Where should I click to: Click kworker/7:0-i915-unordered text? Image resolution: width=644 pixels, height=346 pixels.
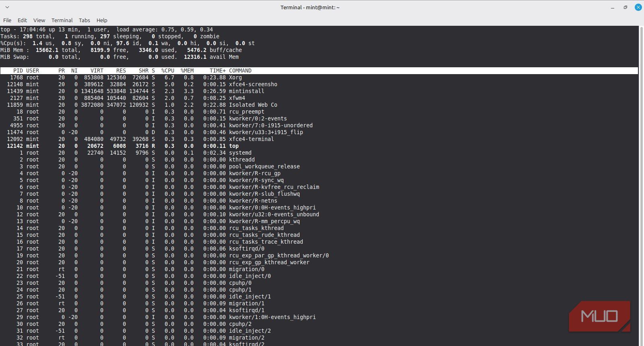(x=271, y=125)
